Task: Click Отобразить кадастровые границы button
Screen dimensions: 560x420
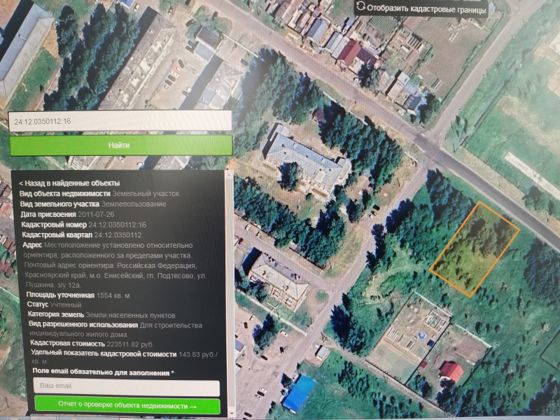Action: tap(421, 8)
